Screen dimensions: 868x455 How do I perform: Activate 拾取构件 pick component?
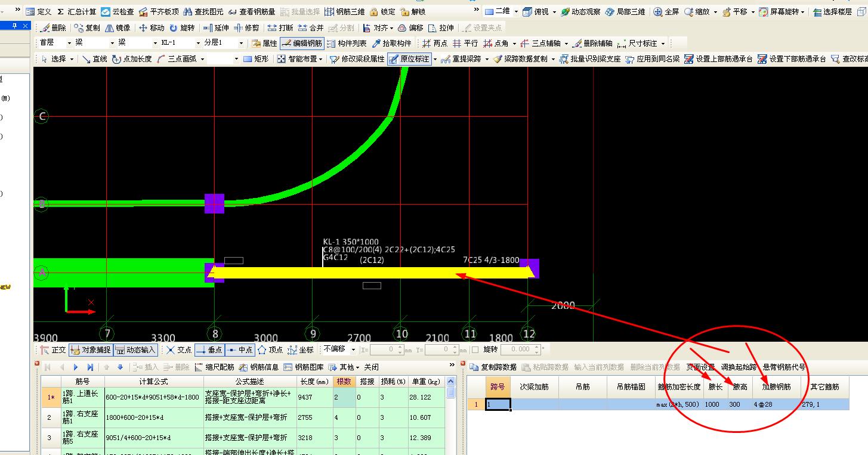[391, 43]
